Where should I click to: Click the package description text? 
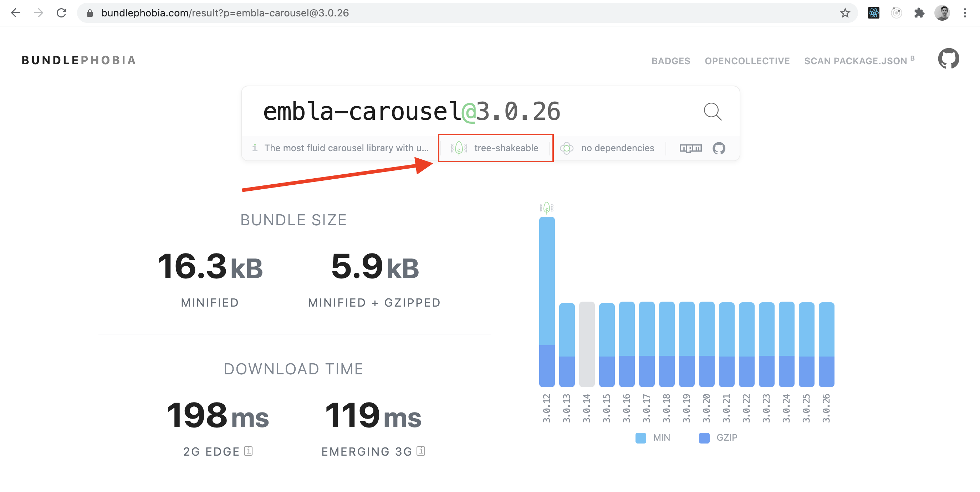point(346,148)
